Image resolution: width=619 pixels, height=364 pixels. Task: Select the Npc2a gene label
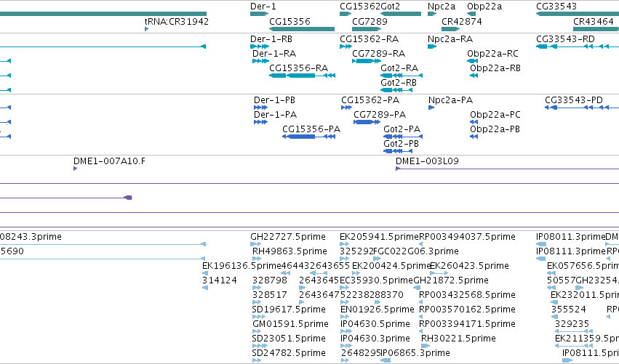point(442,7)
